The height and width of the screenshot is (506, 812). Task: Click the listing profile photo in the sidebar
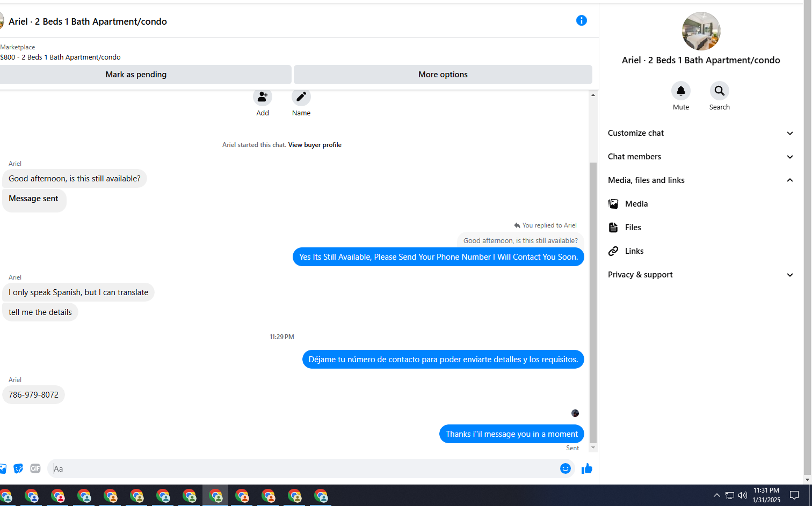tap(701, 31)
